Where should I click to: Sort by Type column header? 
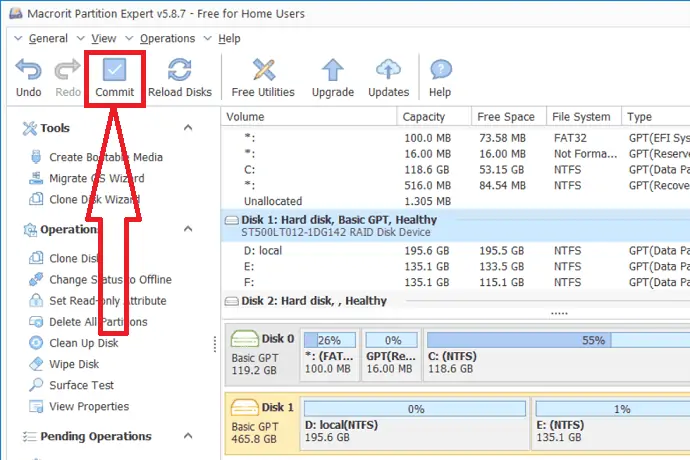pyautogui.click(x=656, y=117)
